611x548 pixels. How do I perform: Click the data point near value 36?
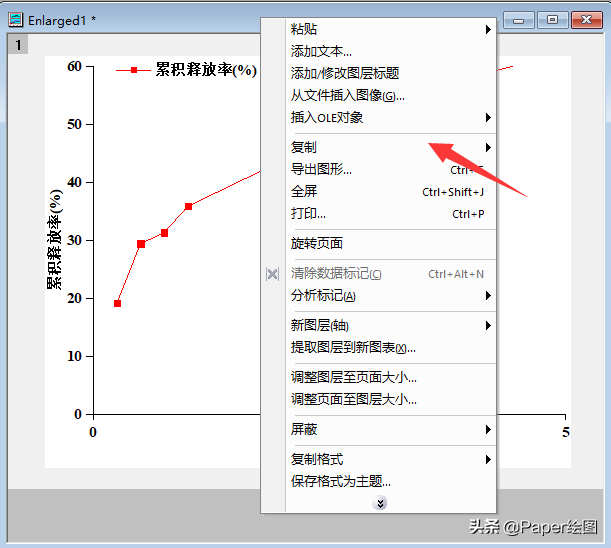(x=188, y=206)
